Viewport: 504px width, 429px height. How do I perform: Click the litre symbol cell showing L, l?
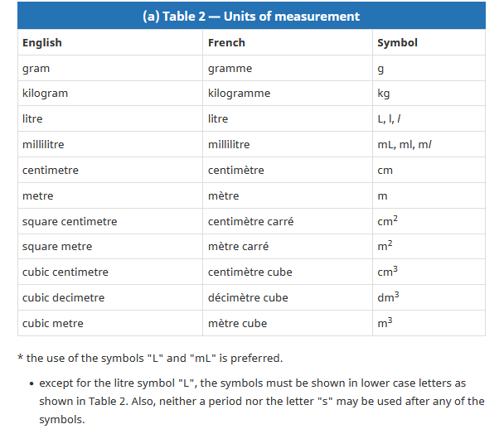[x=389, y=119]
